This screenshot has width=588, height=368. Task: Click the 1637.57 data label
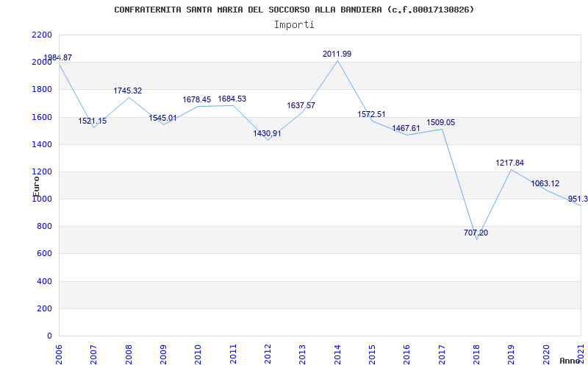301,105
